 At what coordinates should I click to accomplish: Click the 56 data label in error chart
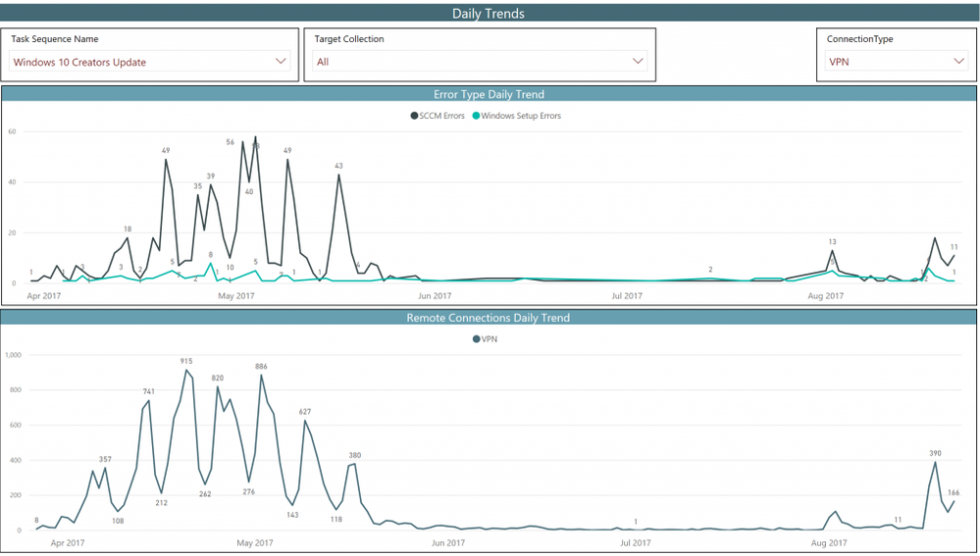pos(230,142)
